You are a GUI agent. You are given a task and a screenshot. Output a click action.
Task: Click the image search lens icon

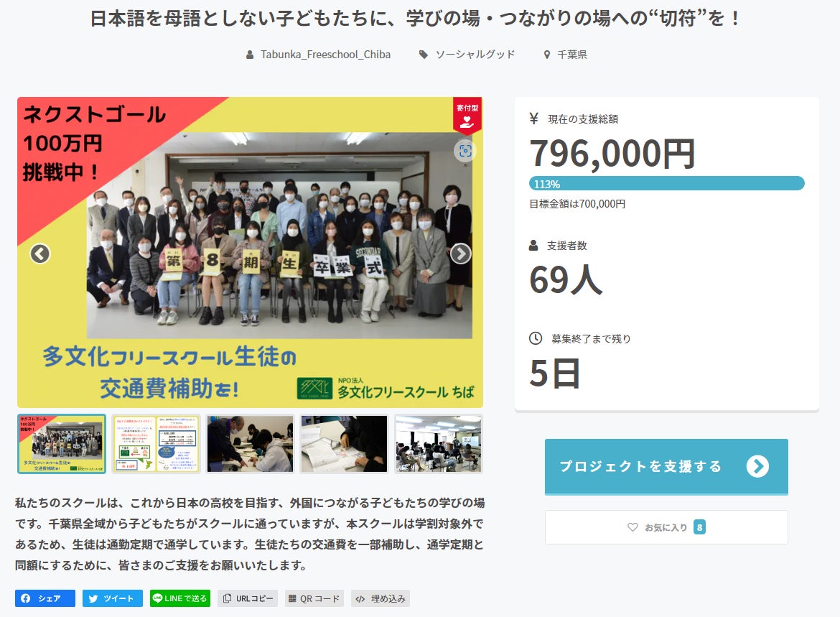pos(465,151)
